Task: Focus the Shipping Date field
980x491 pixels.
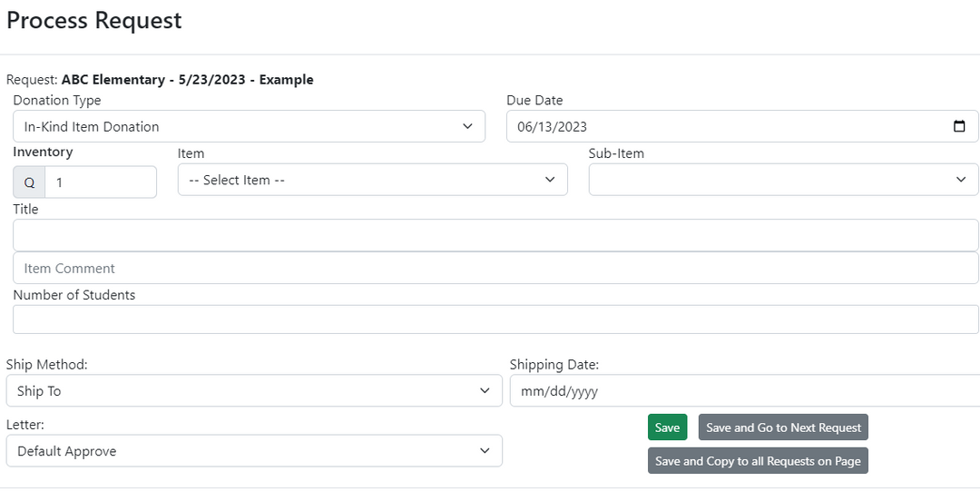Action: pyautogui.click(x=744, y=391)
